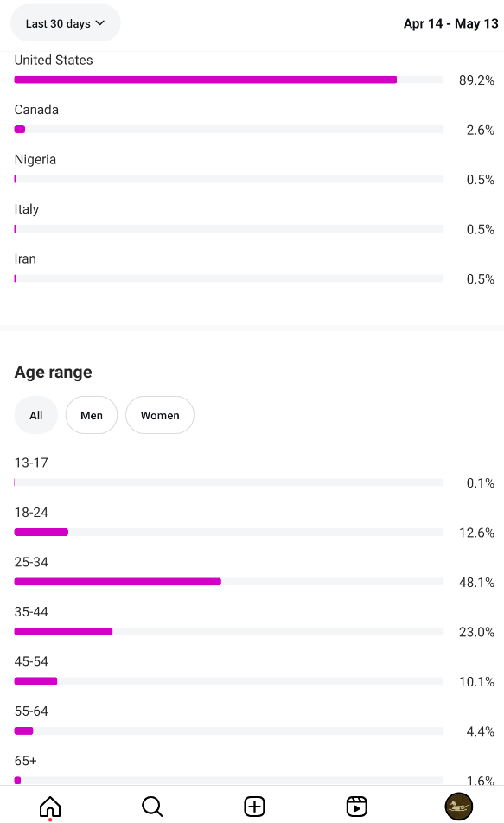Select the All age range filter
504x823 pixels.
tap(35, 415)
